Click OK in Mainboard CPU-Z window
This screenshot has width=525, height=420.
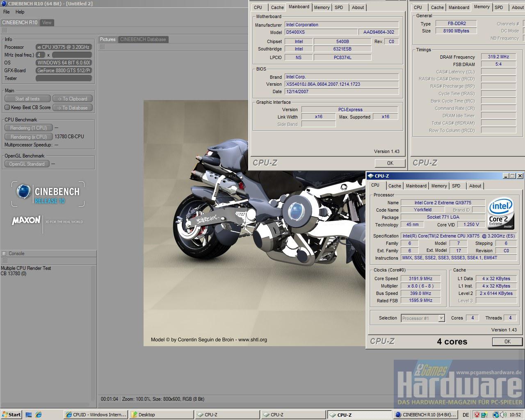tap(390, 163)
